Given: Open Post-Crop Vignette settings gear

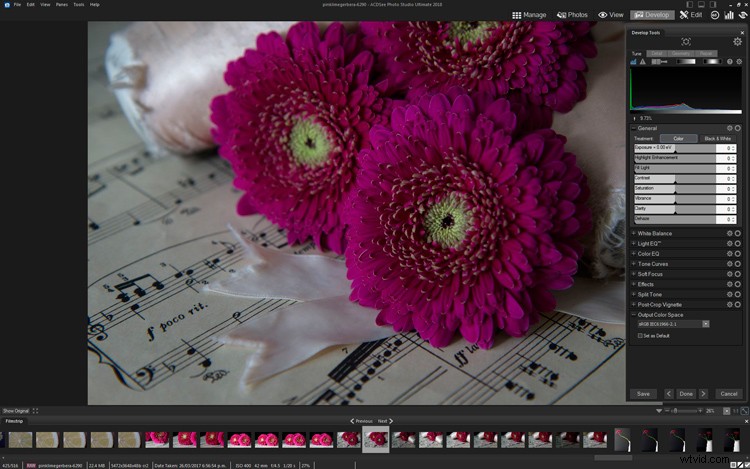Looking at the screenshot, I should point(729,305).
